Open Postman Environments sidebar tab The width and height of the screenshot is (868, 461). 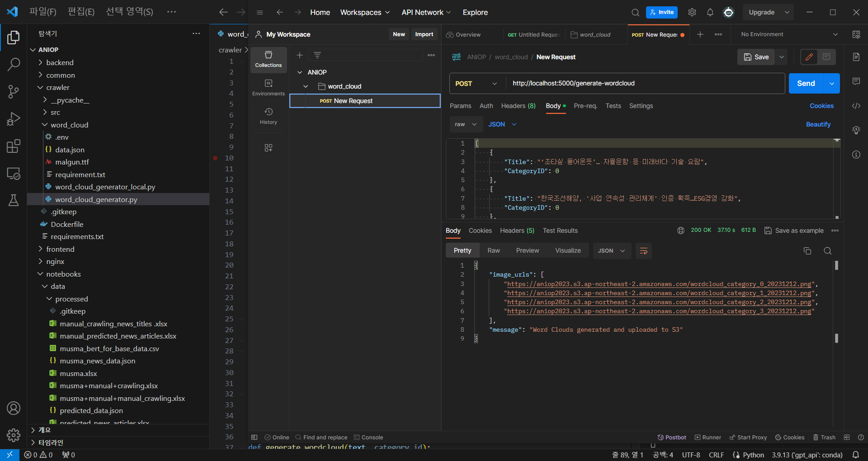click(x=269, y=88)
